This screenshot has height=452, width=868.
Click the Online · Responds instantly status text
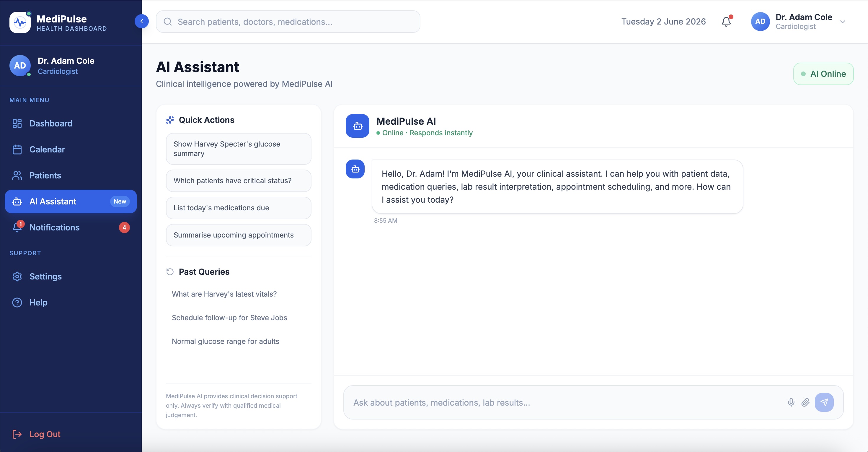pos(427,133)
